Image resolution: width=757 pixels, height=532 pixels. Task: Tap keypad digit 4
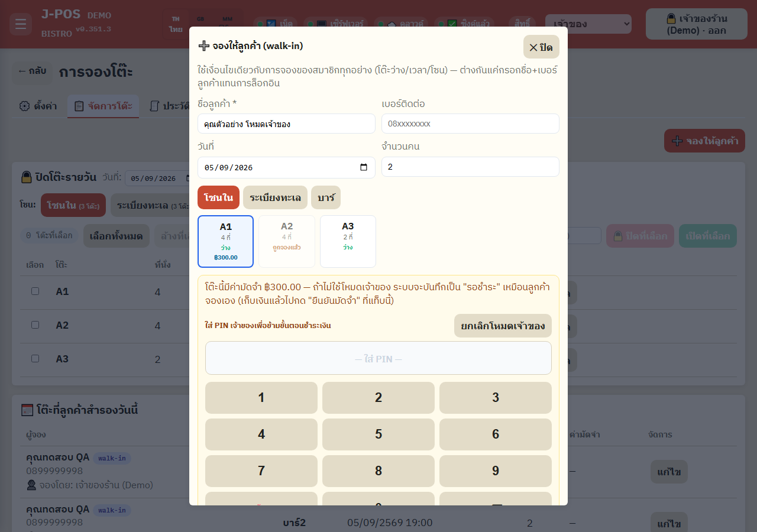click(x=261, y=434)
